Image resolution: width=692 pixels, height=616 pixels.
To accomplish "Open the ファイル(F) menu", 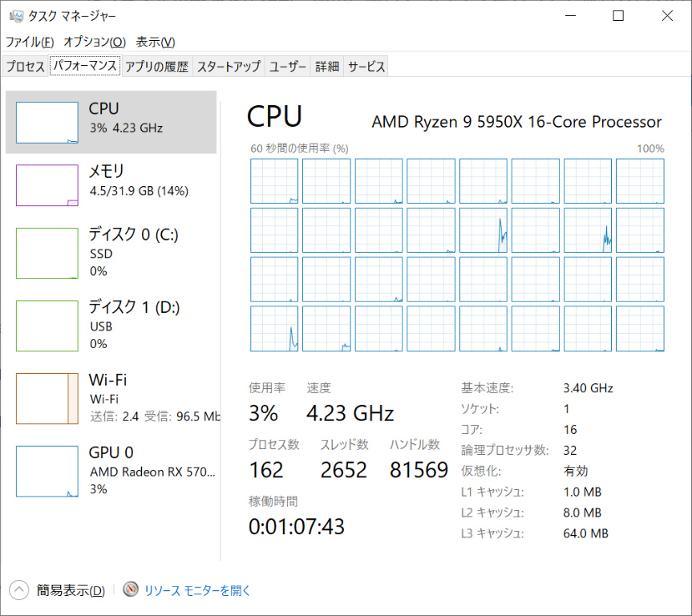I will tap(30, 42).
